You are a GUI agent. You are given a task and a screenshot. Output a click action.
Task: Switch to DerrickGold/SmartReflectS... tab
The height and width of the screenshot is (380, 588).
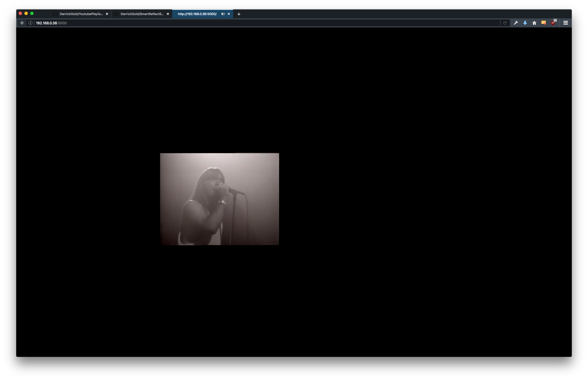142,14
